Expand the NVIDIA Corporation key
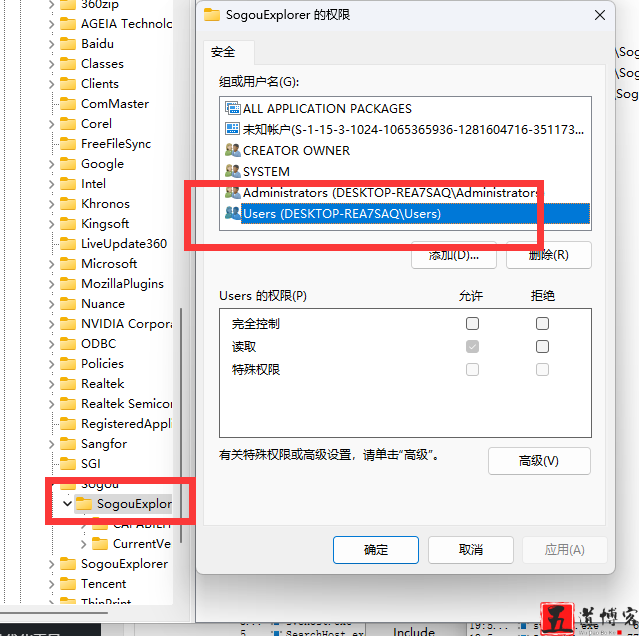The width and height of the screenshot is (639, 636). (x=51, y=324)
